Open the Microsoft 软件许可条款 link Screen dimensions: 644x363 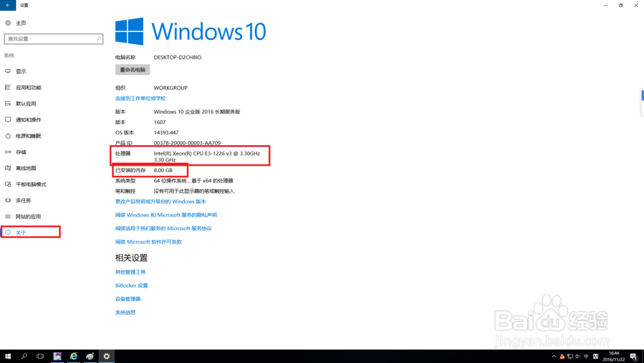point(148,242)
